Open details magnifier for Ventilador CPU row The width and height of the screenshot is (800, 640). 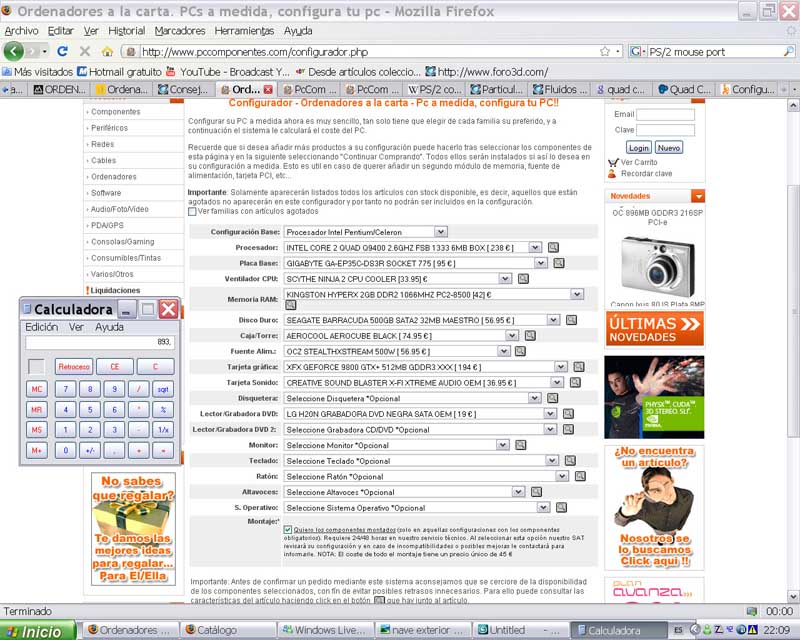(x=523, y=279)
